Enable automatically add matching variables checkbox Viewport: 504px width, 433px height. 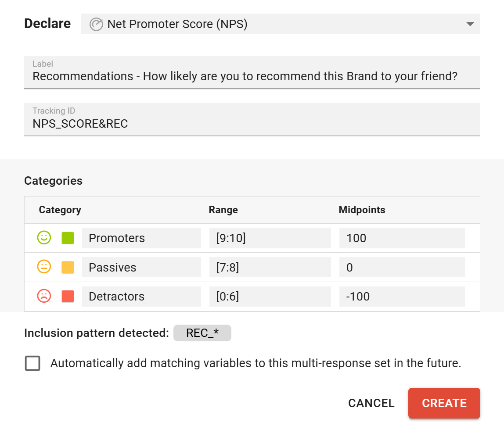coord(32,363)
